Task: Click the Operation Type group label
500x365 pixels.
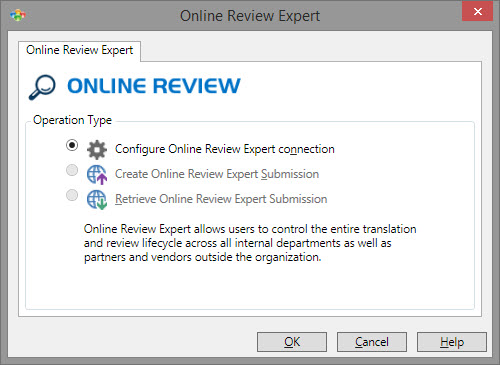Action: [x=72, y=120]
